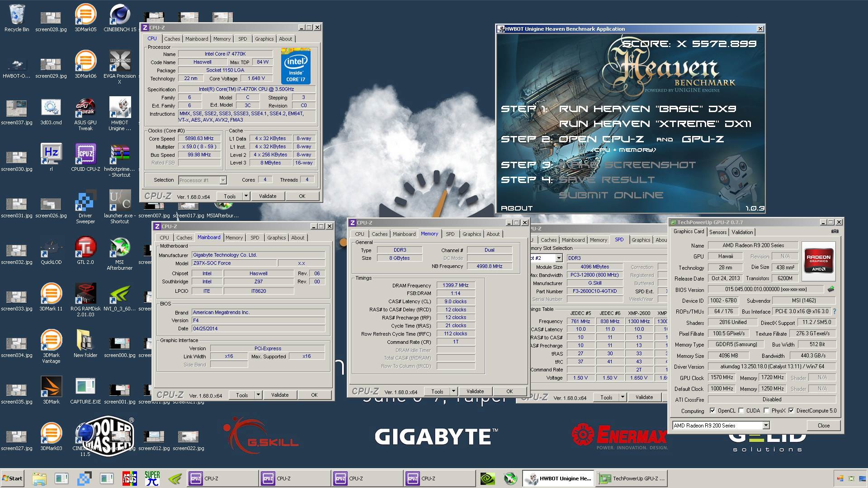The image size is (868, 488).
Task: Expand the Tools dropdown arrow in CPU window
Action: tap(246, 196)
